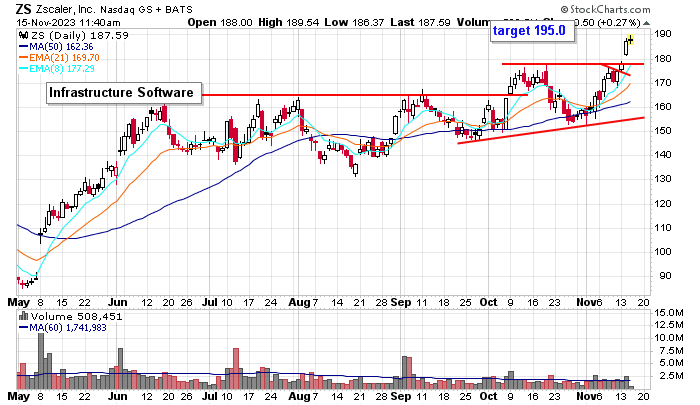Screen dimensions: 700x405
Task: Click the "target 195.0" annotation box
Action: tap(532, 31)
